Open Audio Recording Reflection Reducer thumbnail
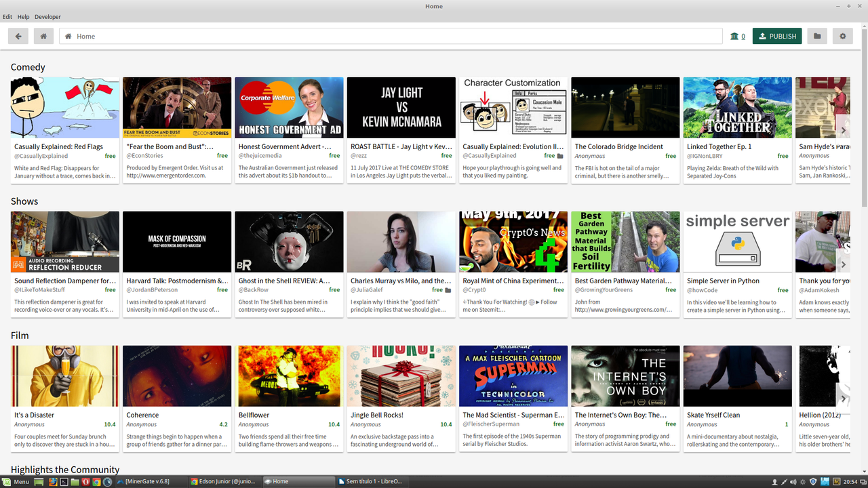The width and height of the screenshot is (868, 488). pyautogui.click(x=65, y=242)
